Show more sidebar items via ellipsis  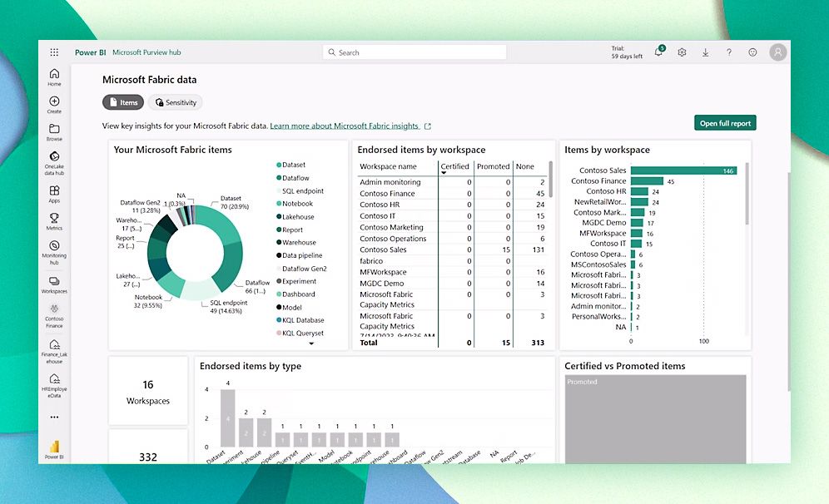54,417
